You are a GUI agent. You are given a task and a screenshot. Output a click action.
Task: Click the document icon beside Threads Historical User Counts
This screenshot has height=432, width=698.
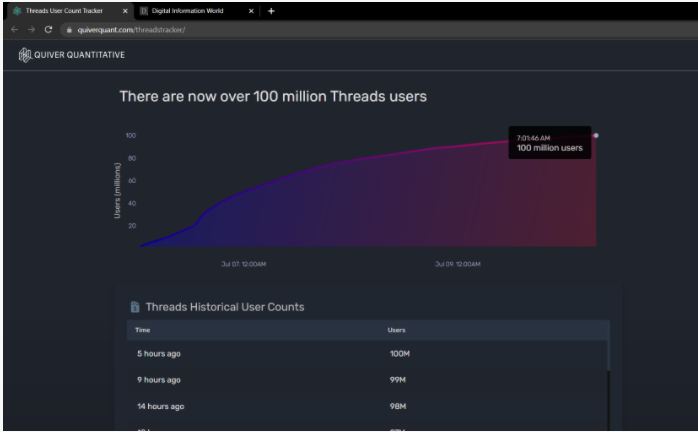coord(135,307)
